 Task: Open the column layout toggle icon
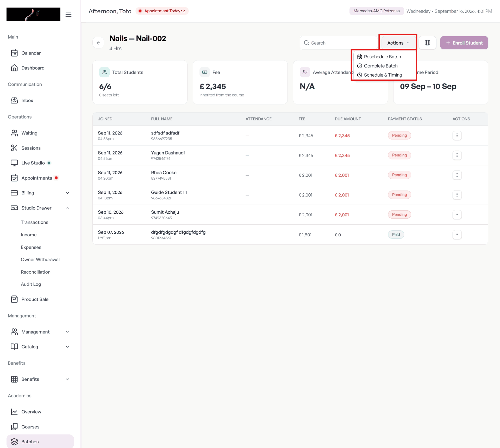click(427, 43)
